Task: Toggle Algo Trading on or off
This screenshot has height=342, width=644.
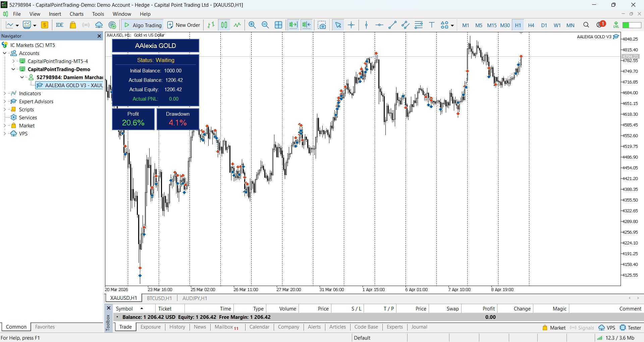Action: pos(143,25)
